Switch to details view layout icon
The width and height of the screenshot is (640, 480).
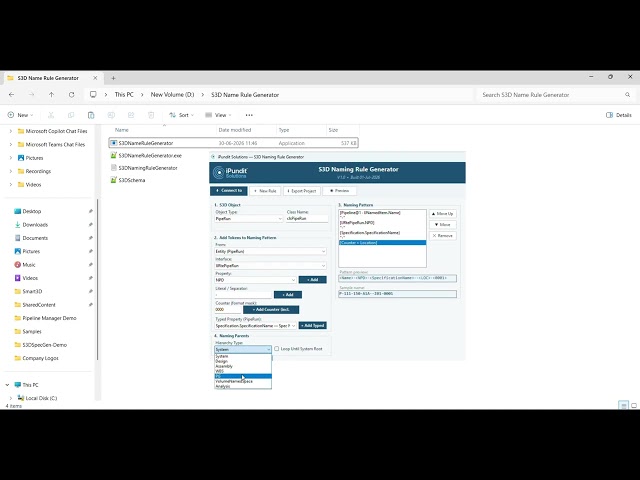pyautogui.click(x=623, y=405)
